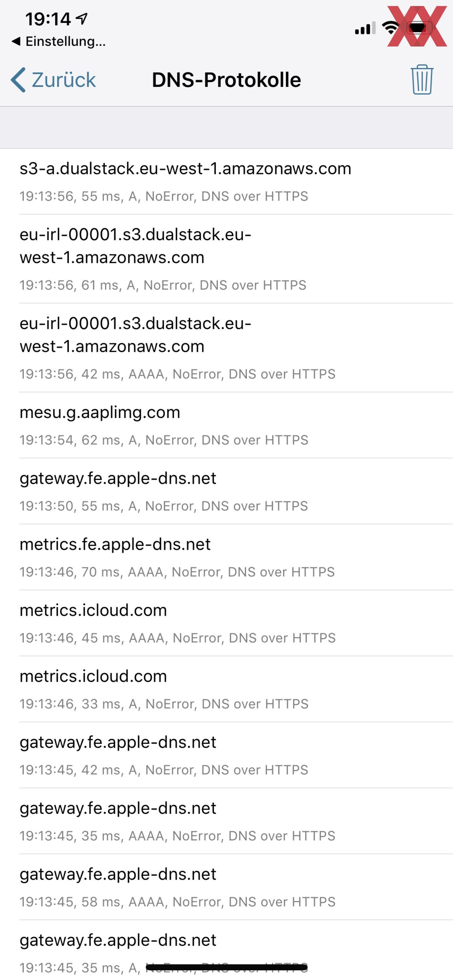The height and width of the screenshot is (980, 453).
Task: Open gateway.fe.apple-dns.net 35 ms AAAA entry
Action: pos(226,821)
